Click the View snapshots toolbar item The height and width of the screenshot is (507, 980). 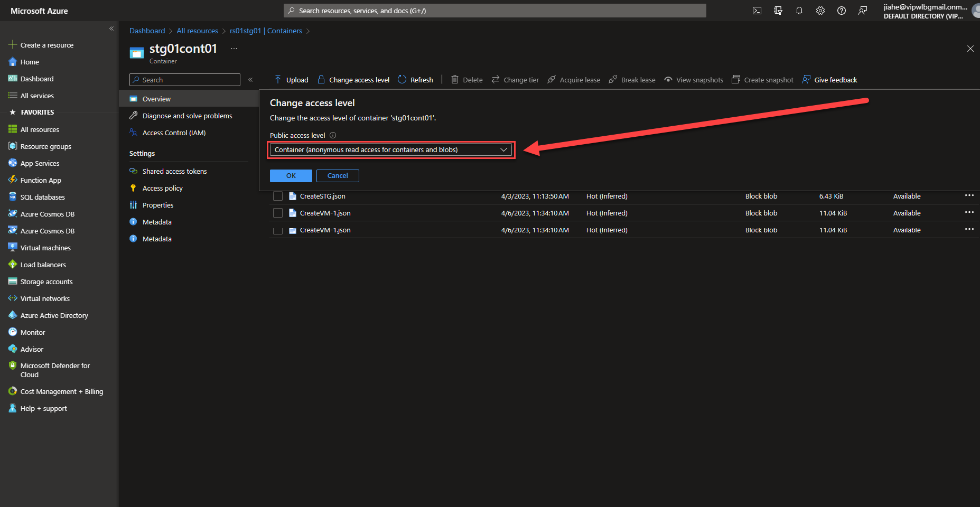pyautogui.click(x=694, y=80)
